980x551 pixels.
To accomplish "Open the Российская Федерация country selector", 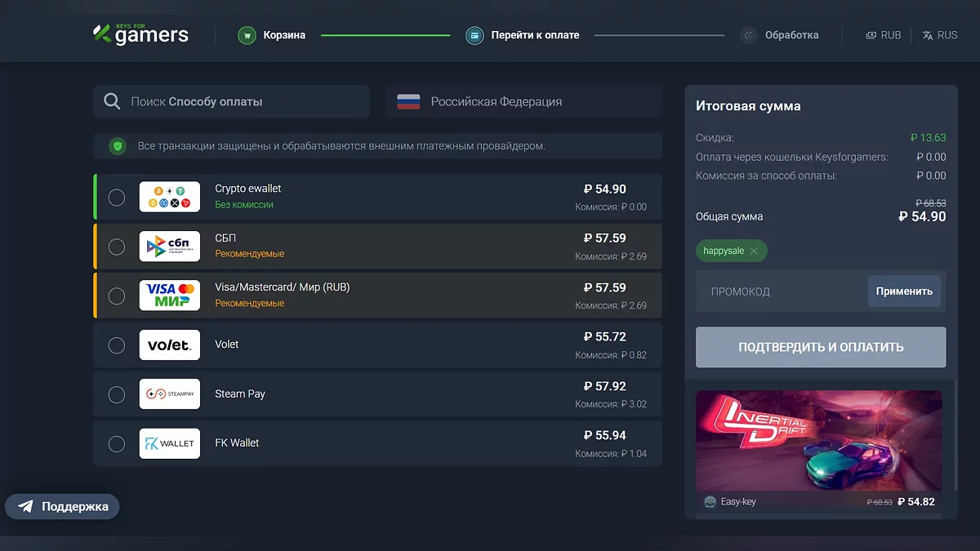I will tap(523, 102).
